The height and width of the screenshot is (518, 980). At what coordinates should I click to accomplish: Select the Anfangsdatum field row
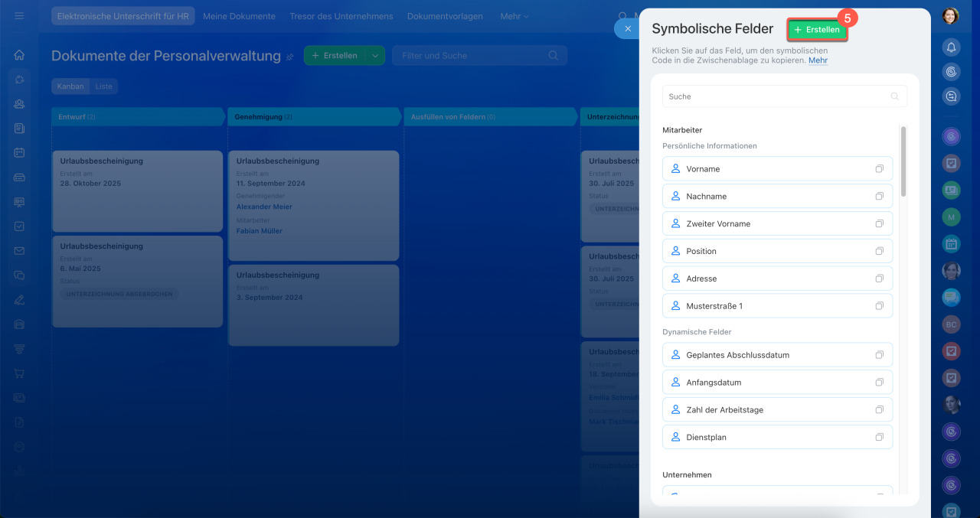tap(777, 383)
